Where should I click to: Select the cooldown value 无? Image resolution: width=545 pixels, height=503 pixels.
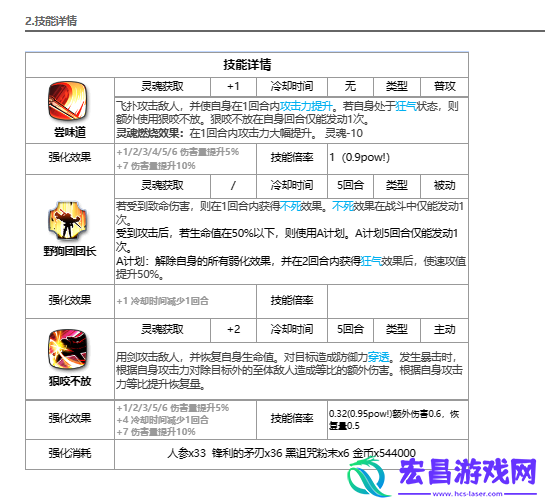pos(350,86)
